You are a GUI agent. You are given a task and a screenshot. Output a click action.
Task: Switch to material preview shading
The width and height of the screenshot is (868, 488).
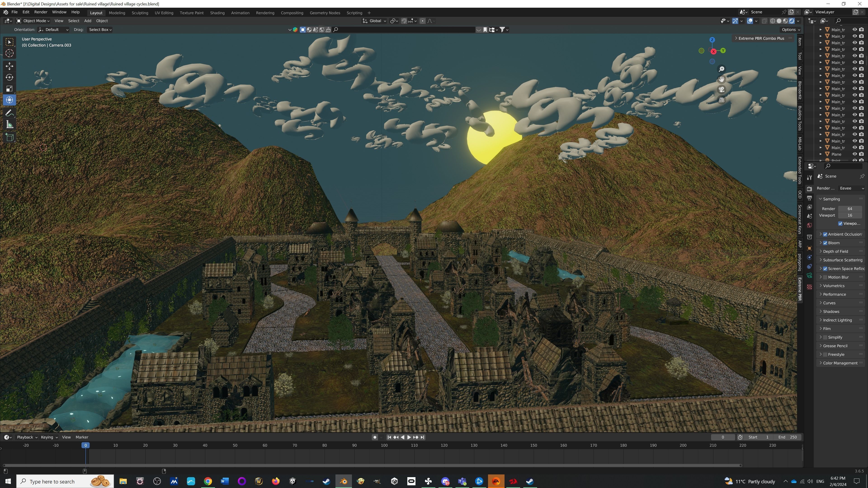tap(785, 21)
